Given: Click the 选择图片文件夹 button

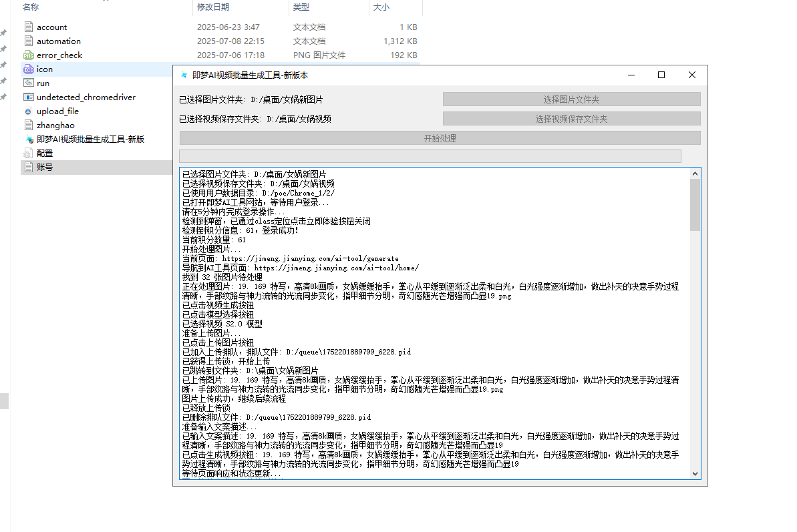Looking at the screenshot, I should (571, 99).
